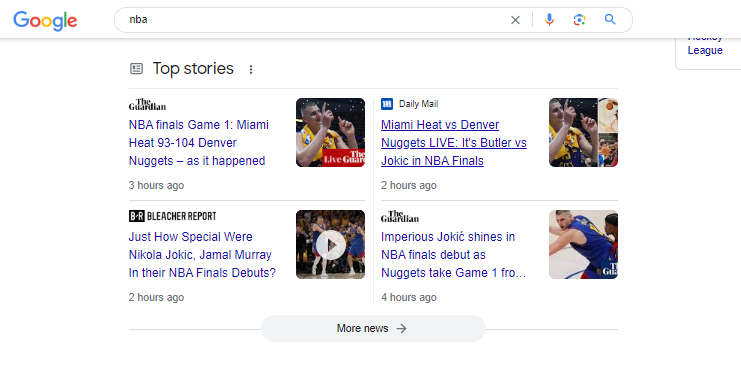Click the '3 hours ago' timestamp
The height and width of the screenshot is (365, 741).
(x=156, y=185)
